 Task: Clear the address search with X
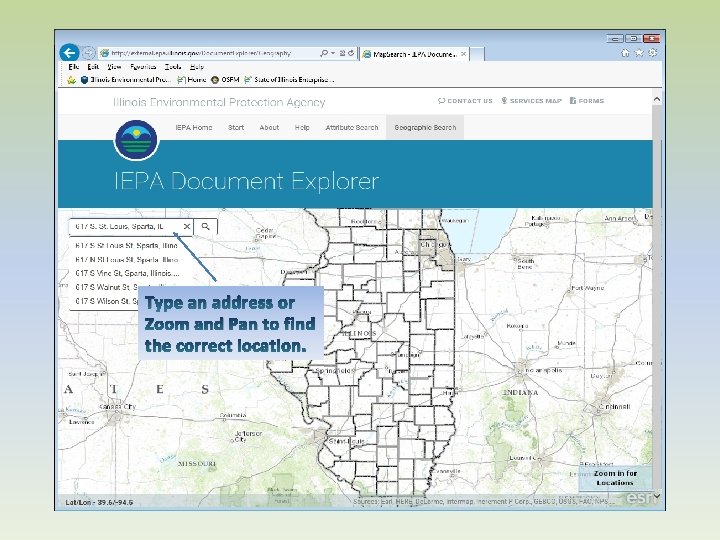point(186,226)
